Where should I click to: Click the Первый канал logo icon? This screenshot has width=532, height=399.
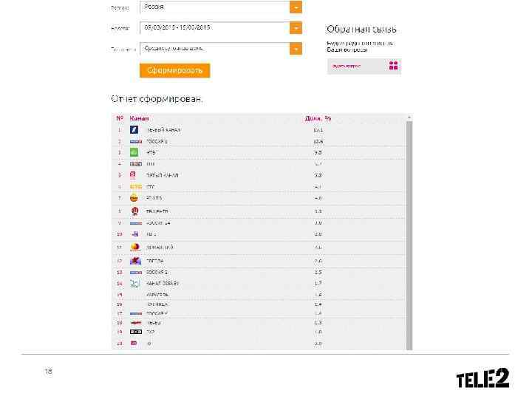(x=134, y=130)
